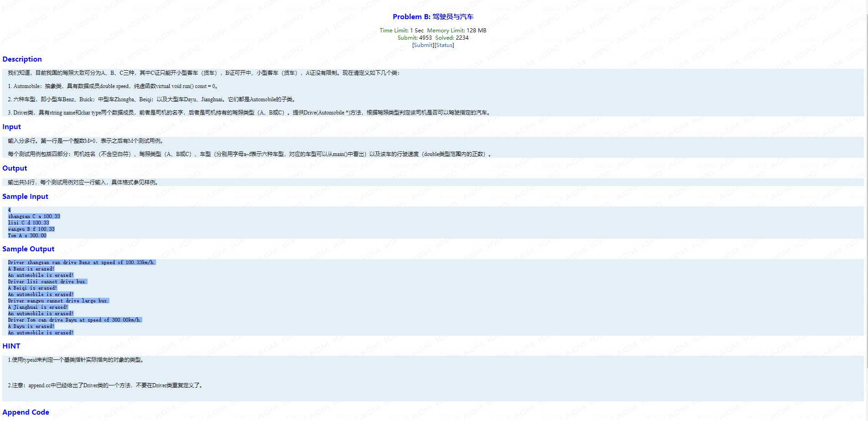The height and width of the screenshot is (421, 868).
Task: Select the Input heading
Action: point(11,127)
